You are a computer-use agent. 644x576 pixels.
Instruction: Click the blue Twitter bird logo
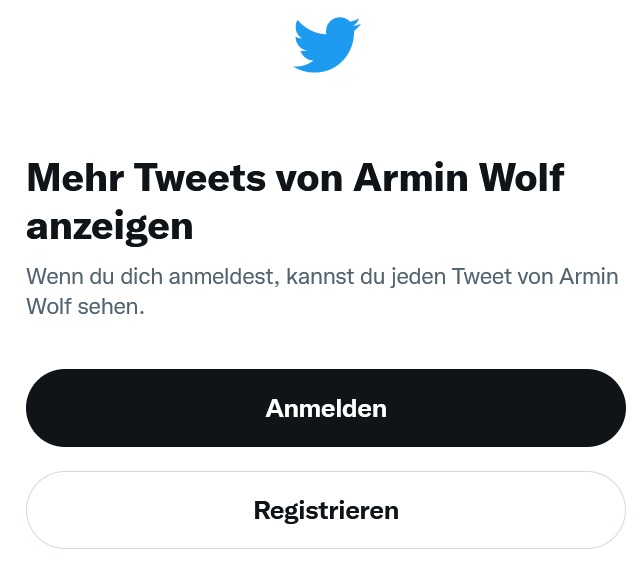pos(327,45)
